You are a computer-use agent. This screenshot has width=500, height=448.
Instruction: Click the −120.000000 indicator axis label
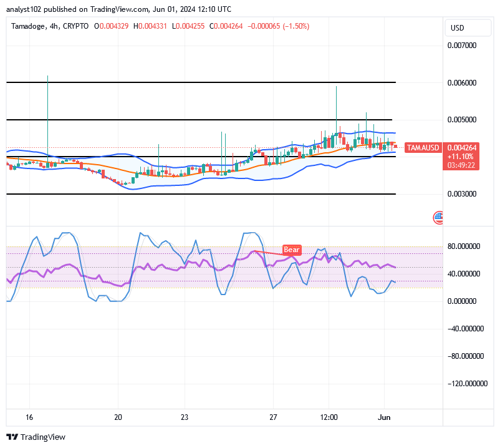tap(468, 384)
